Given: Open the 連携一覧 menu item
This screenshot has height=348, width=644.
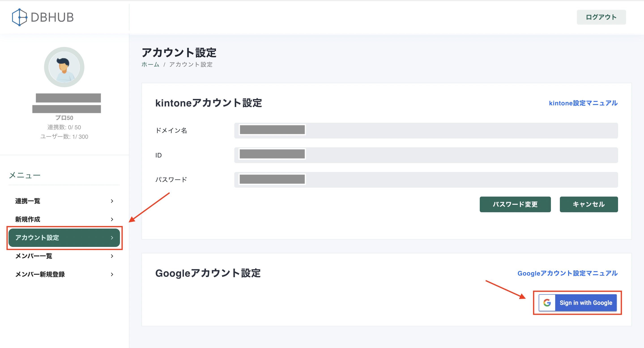Looking at the screenshot, I should click(28, 201).
